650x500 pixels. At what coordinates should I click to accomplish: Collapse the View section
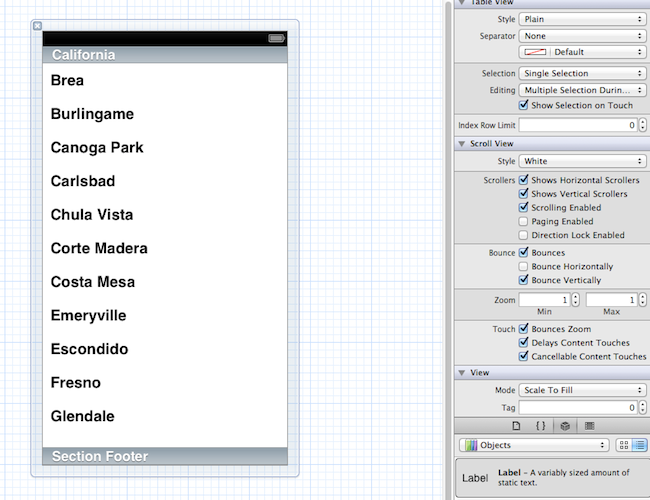coord(461,373)
